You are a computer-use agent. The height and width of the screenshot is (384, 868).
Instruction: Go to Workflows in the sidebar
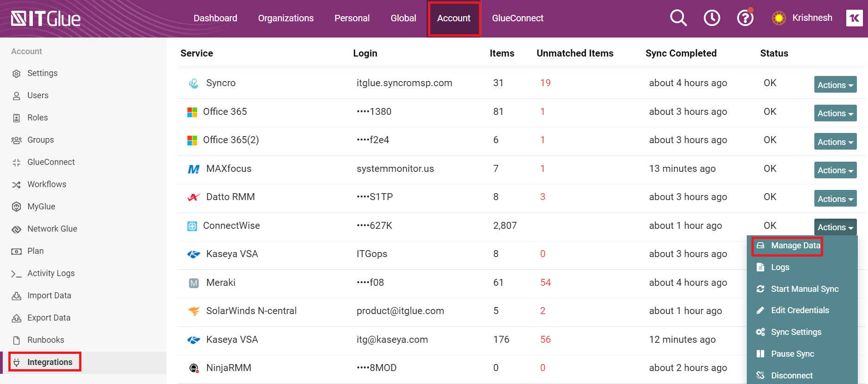47,184
